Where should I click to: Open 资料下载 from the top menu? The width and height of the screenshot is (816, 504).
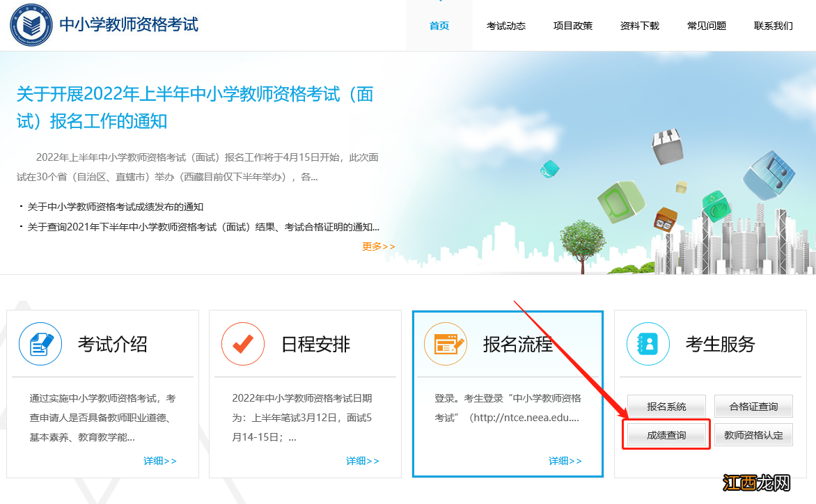639,25
